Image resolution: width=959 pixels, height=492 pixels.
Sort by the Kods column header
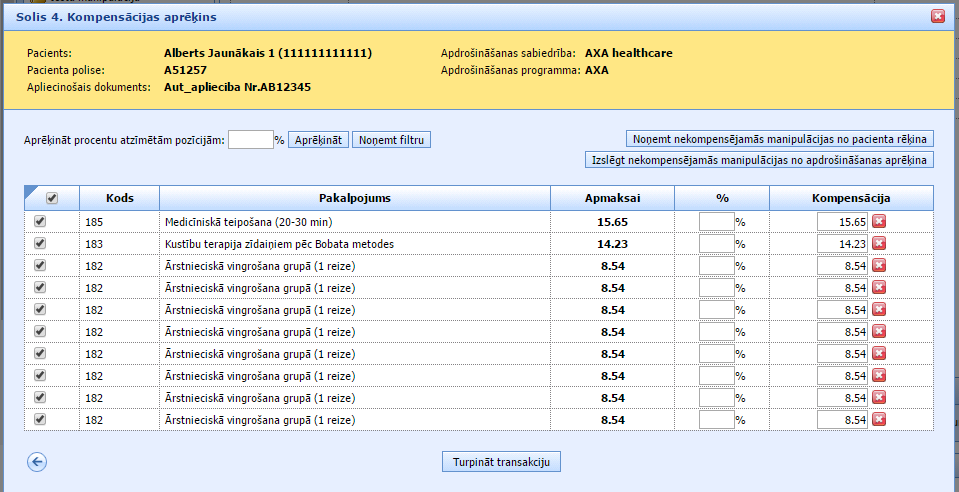118,198
